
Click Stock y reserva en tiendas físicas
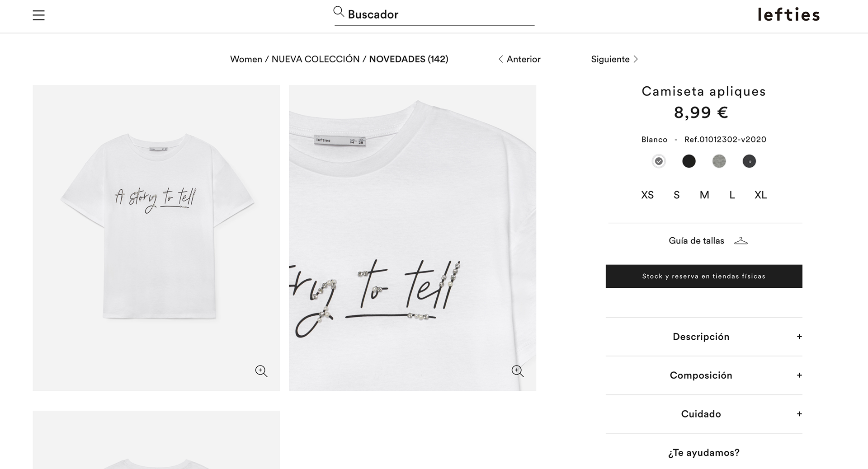pos(704,277)
